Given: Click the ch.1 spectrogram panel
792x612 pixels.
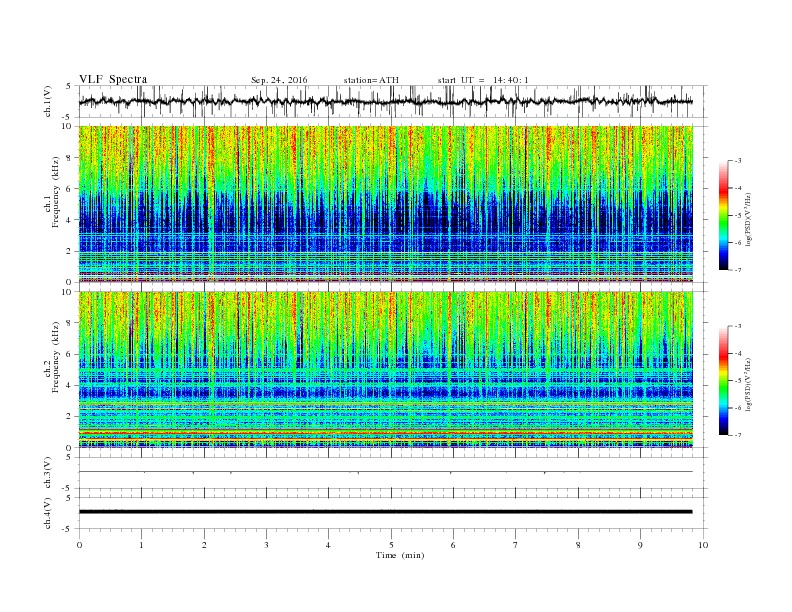Looking at the screenshot, I should click(386, 204).
